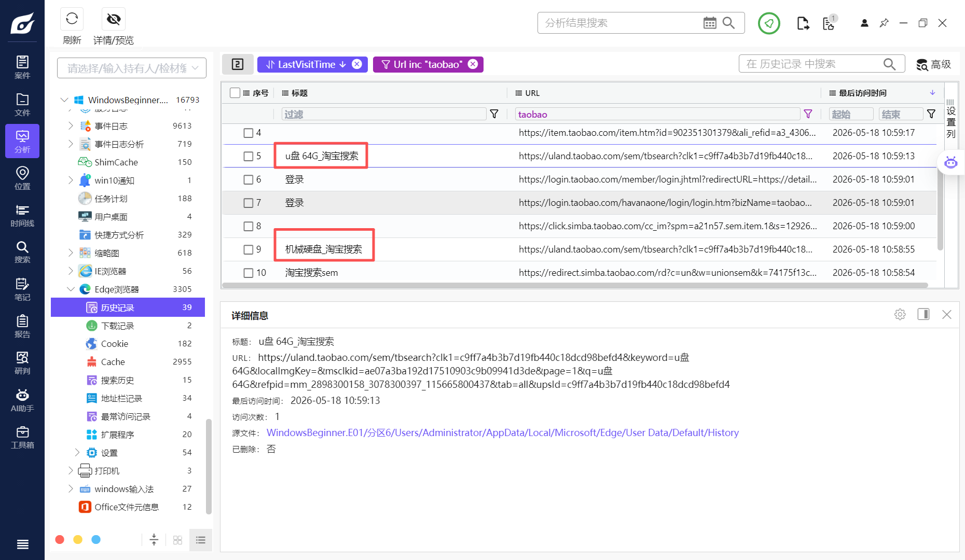The image size is (965, 560).
Task: Select 分析 in the left sidebar
Action: coord(22,142)
